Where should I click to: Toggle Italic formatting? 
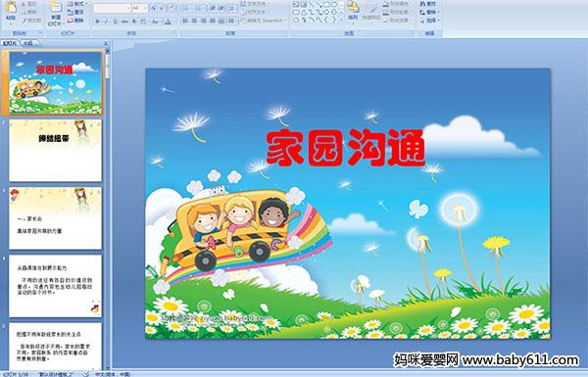[x=106, y=22]
